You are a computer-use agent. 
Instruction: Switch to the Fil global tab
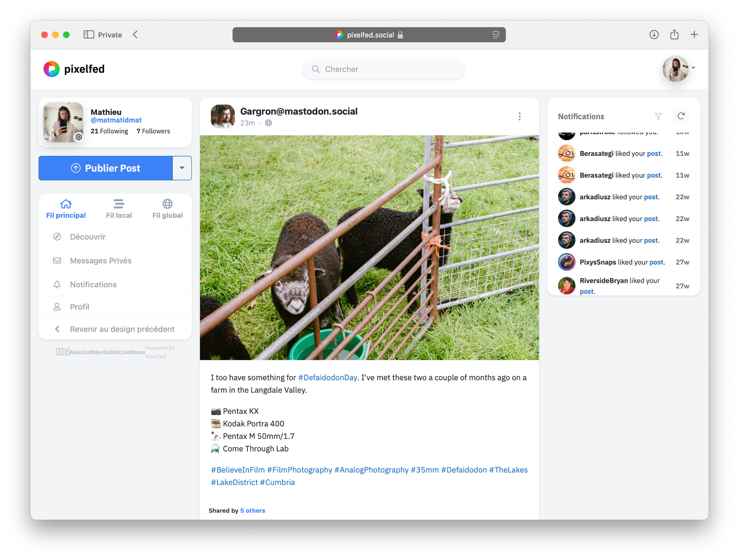tap(167, 209)
